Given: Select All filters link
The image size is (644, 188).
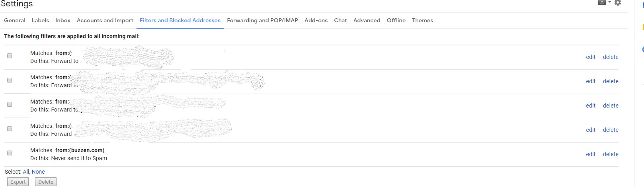Looking at the screenshot, I should 26,172.
